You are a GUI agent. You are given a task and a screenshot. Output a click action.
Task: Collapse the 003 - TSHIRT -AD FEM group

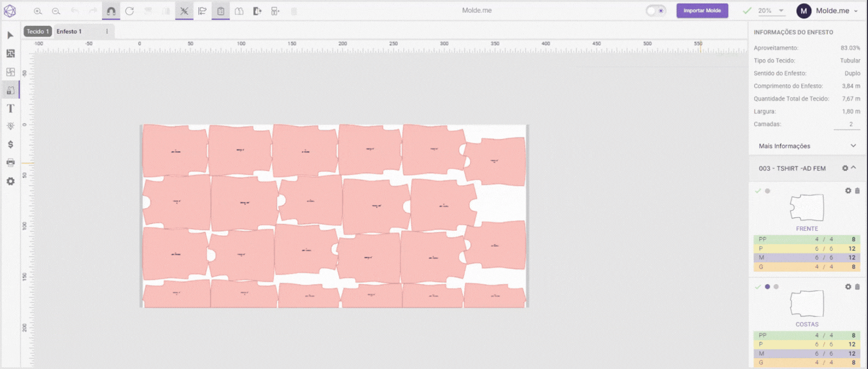click(854, 168)
